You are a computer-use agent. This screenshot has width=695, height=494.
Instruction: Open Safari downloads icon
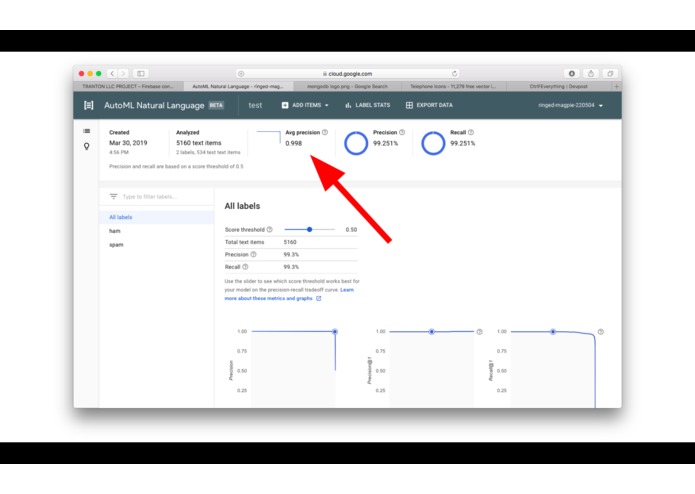tap(572, 74)
